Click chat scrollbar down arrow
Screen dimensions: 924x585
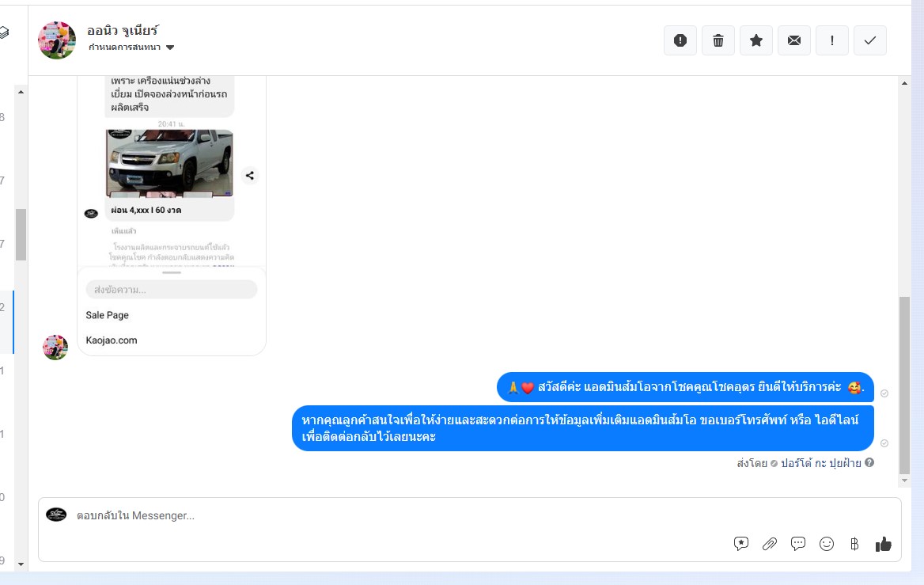tap(904, 481)
